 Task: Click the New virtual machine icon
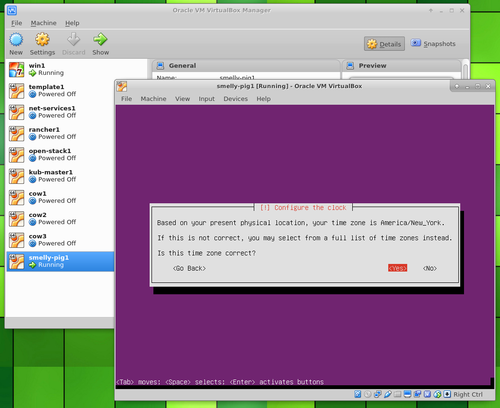point(16,40)
